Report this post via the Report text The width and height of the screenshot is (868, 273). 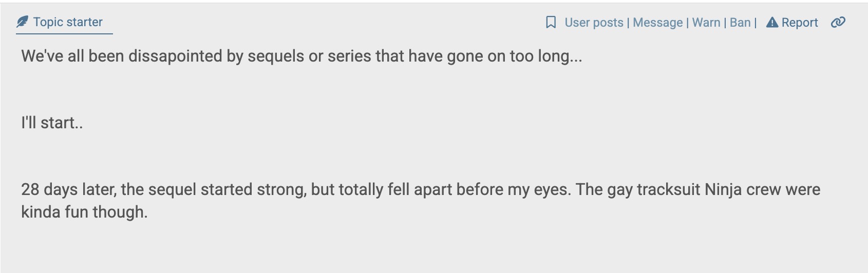click(x=800, y=23)
